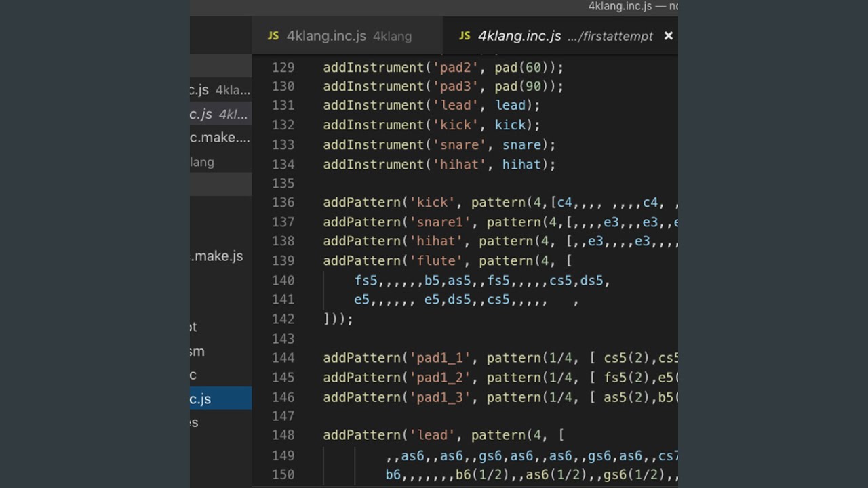The height and width of the screenshot is (488, 868).
Task: Click the 'lang' group label in sidebar
Action: pyautogui.click(x=202, y=162)
